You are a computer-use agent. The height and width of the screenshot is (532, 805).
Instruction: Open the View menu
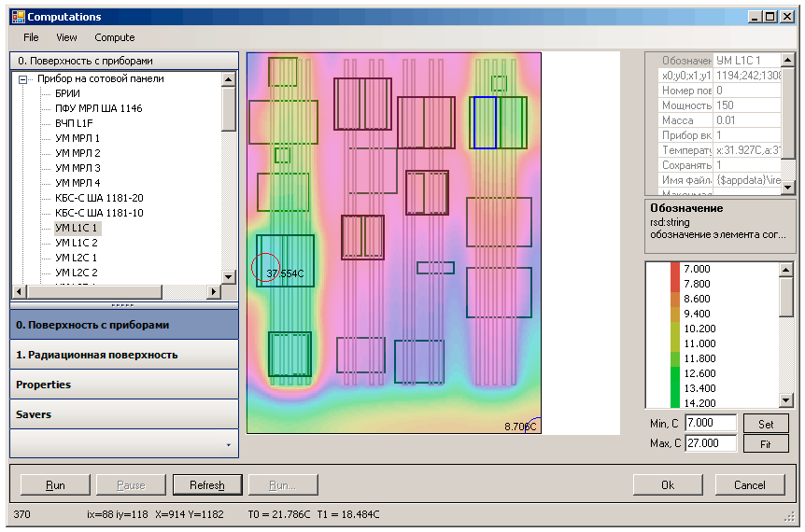[x=66, y=37]
